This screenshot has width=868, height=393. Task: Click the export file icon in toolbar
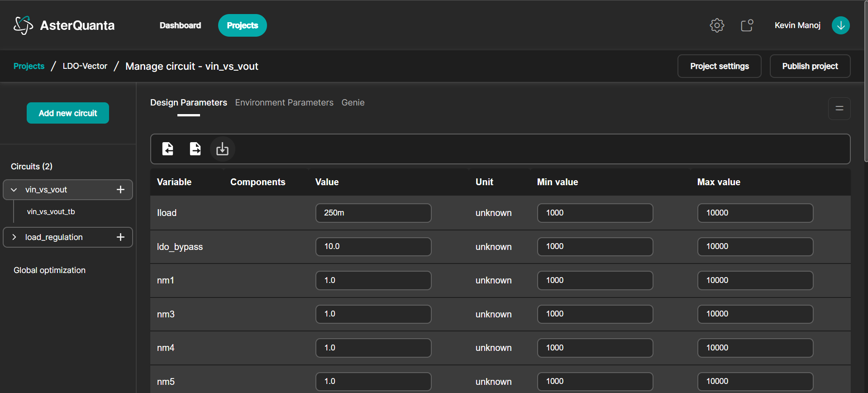[x=195, y=149]
